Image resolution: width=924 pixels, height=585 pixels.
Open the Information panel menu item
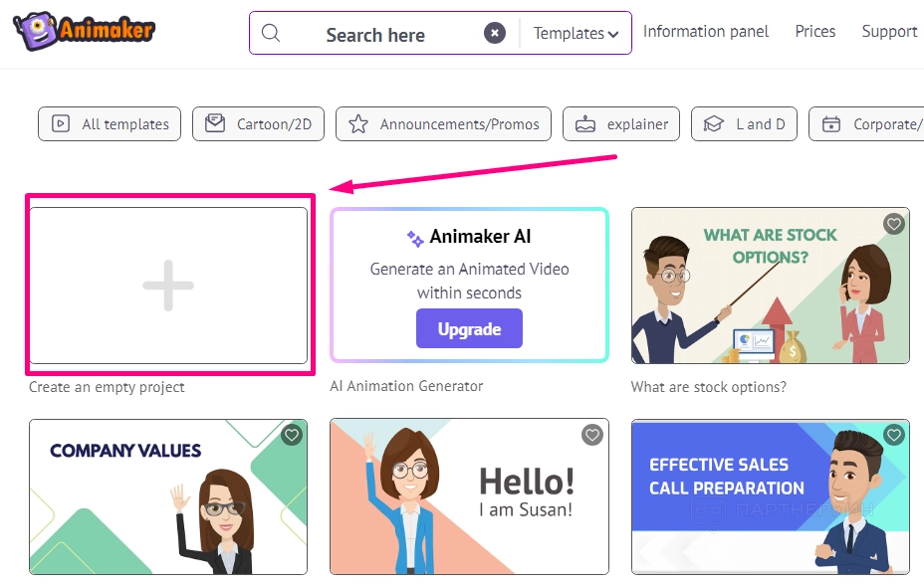(705, 31)
